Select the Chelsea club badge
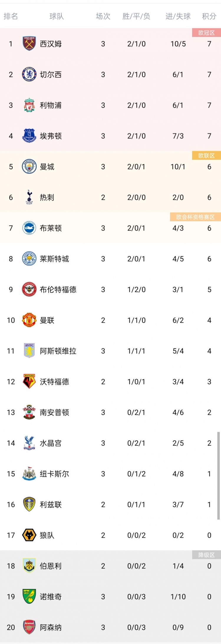This screenshot has width=221, height=644. tap(29, 75)
